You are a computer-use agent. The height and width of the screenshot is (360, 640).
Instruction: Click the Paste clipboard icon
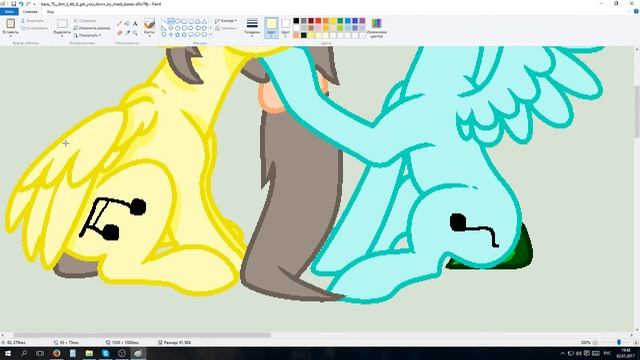point(11,24)
